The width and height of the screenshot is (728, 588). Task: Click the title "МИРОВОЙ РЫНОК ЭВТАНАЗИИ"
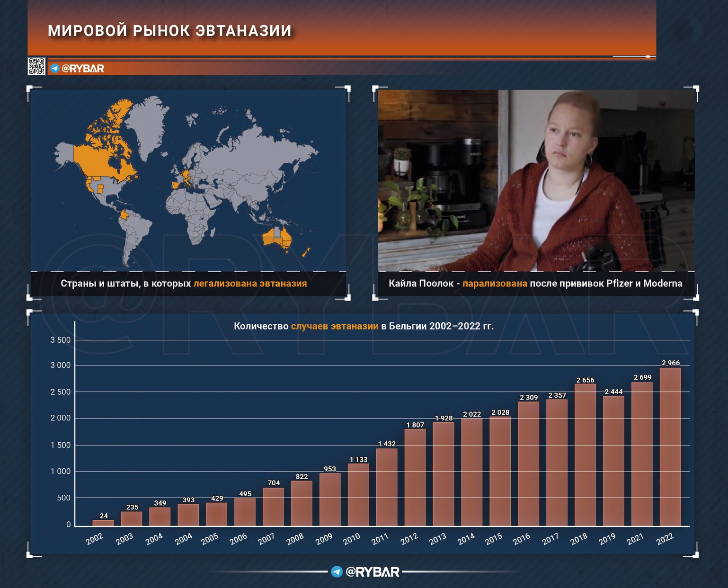click(169, 31)
